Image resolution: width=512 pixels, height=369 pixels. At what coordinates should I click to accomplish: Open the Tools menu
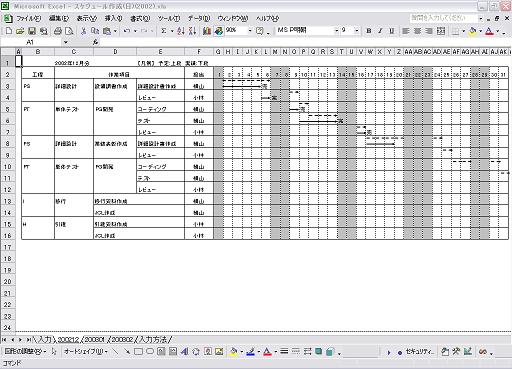point(169,18)
